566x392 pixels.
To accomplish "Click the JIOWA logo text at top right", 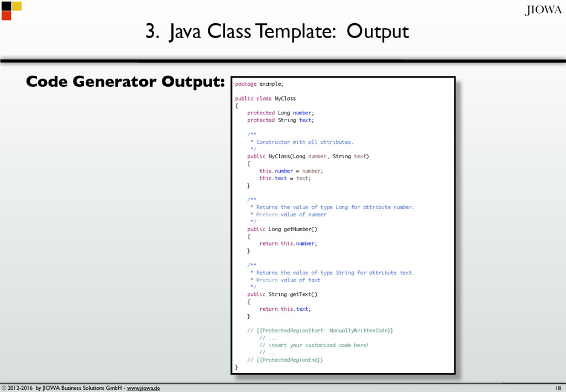I will coord(544,10).
